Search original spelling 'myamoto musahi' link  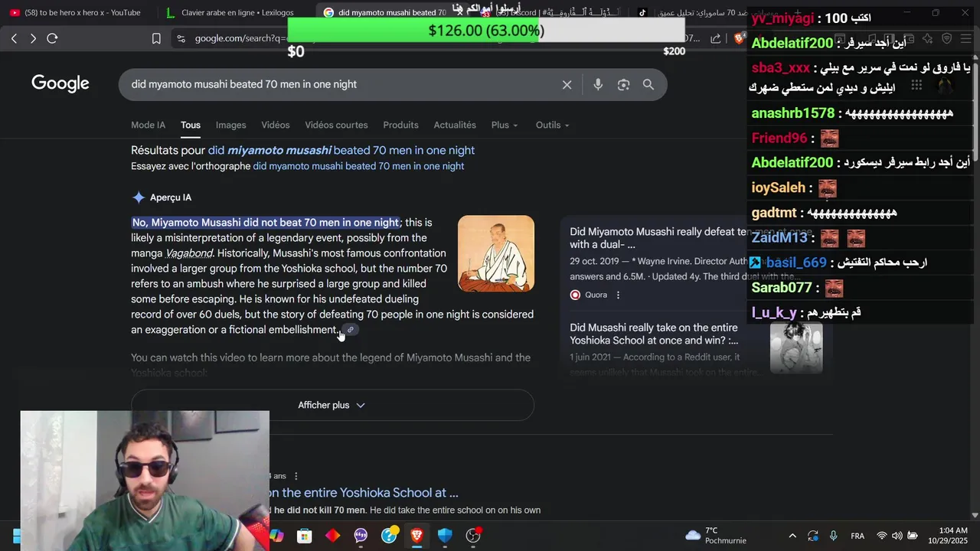click(x=358, y=166)
